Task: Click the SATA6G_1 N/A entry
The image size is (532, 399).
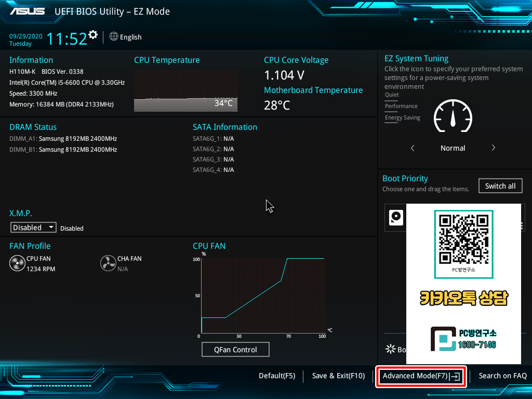Action: pos(214,139)
